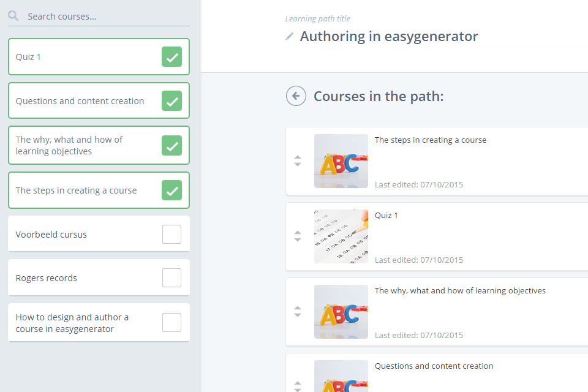588x392 pixels.
Task: Click Quiz 1 label in the sidebar list
Action: coord(28,57)
